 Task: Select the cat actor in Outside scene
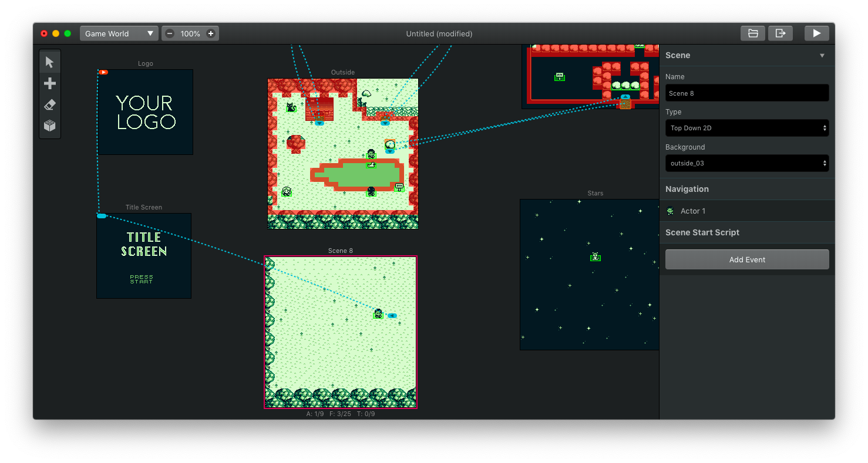tap(291, 107)
